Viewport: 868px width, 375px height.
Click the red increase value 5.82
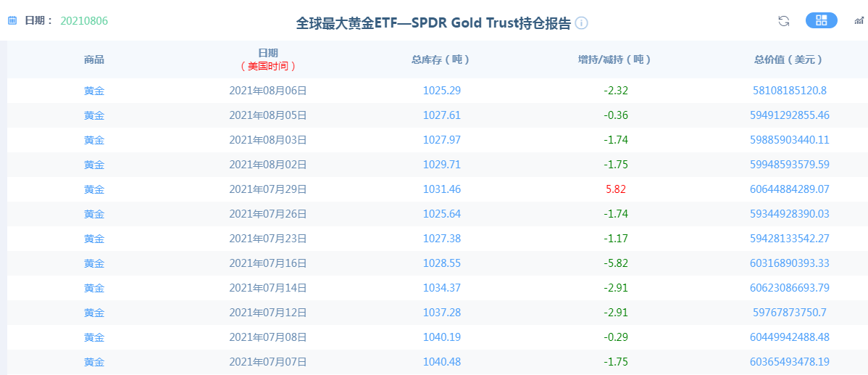[x=616, y=189]
